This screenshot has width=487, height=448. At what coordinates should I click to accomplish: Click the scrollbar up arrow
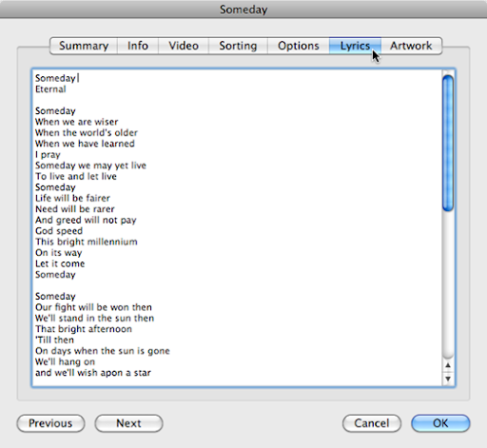pos(448,365)
